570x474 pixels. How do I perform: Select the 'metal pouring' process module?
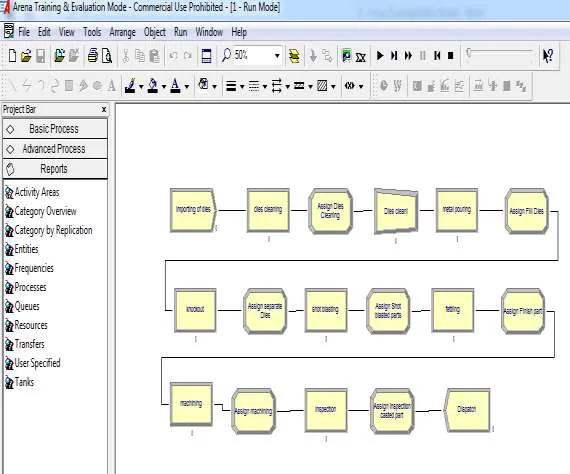point(457,210)
